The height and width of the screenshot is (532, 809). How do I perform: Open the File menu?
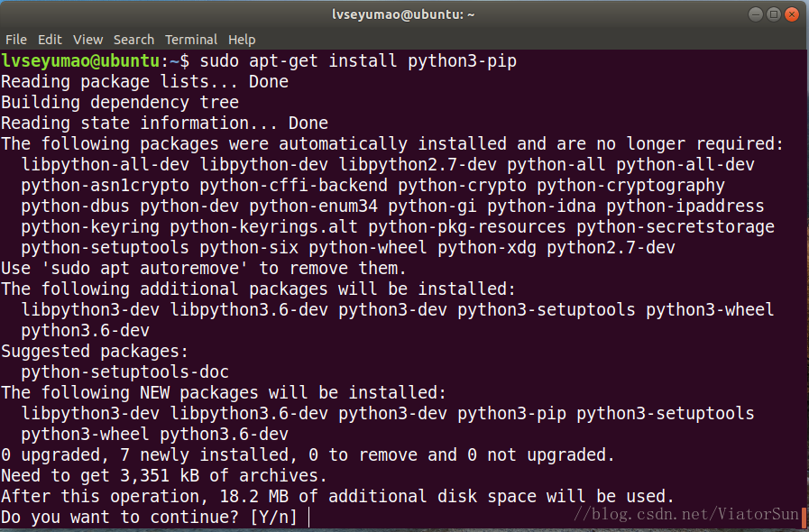[x=16, y=40]
